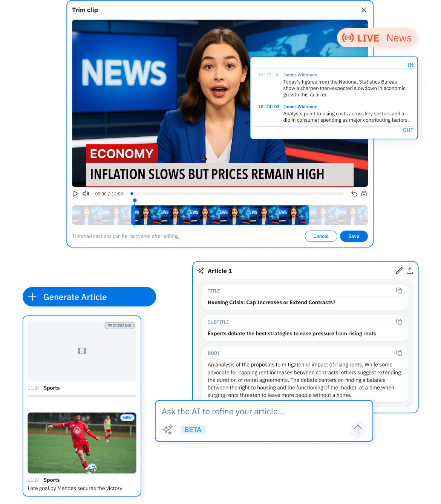Click the clip export icon beside undo

click(x=364, y=194)
